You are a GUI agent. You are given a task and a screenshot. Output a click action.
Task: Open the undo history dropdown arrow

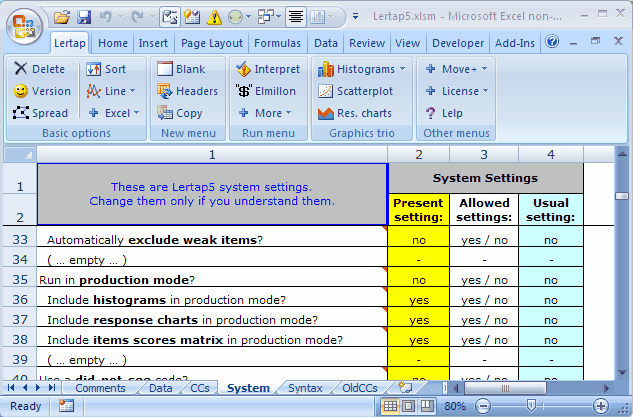120,17
